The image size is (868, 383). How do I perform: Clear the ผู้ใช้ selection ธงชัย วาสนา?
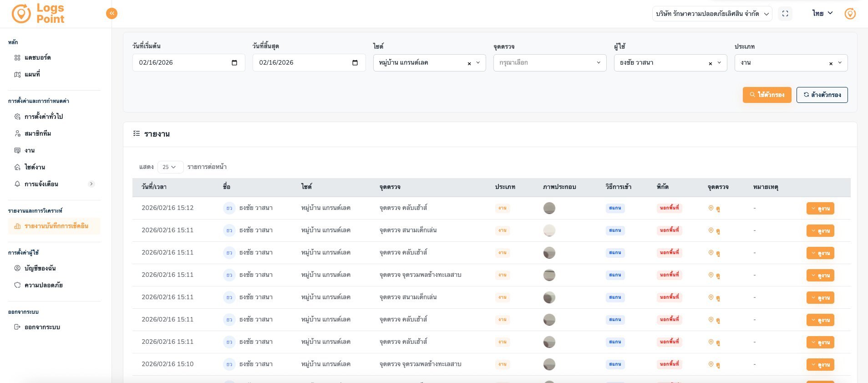(710, 63)
